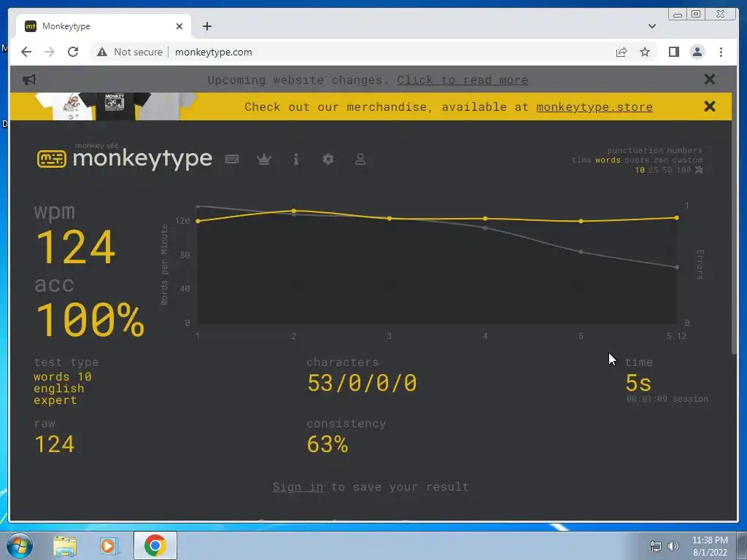747x560 pixels.
Task: Select the custom test mode
Action: click(687, 160)
